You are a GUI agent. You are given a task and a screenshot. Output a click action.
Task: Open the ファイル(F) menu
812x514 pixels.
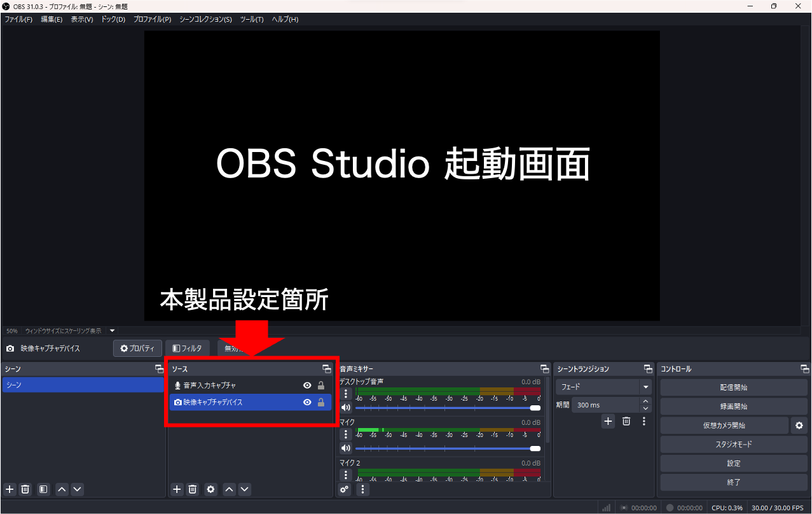click(x=18, y=19)
